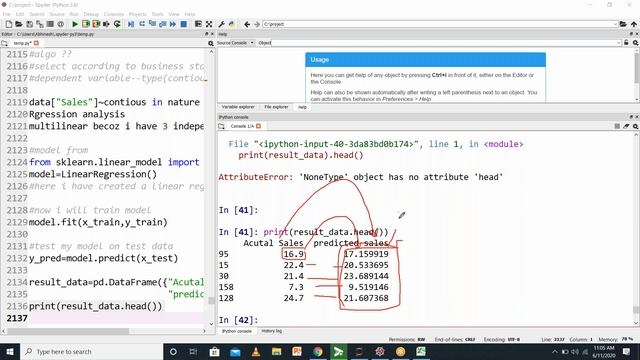Open the Tools menu

(x=158, y=14)
